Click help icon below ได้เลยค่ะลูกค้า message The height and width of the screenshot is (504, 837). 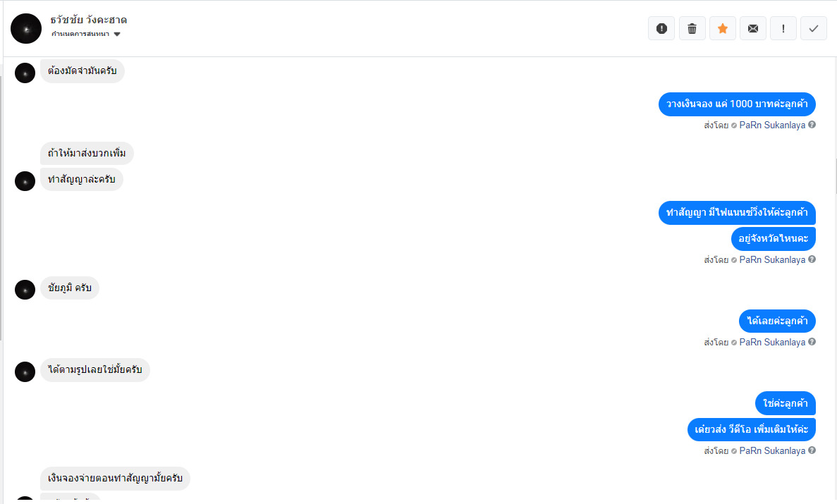(812, 342)
